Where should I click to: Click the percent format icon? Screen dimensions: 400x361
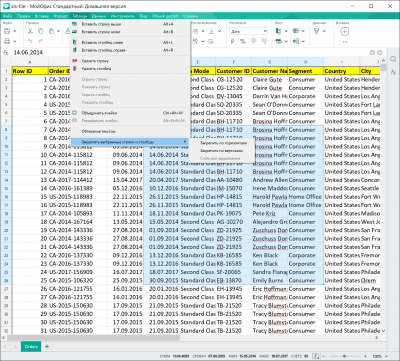243,41
